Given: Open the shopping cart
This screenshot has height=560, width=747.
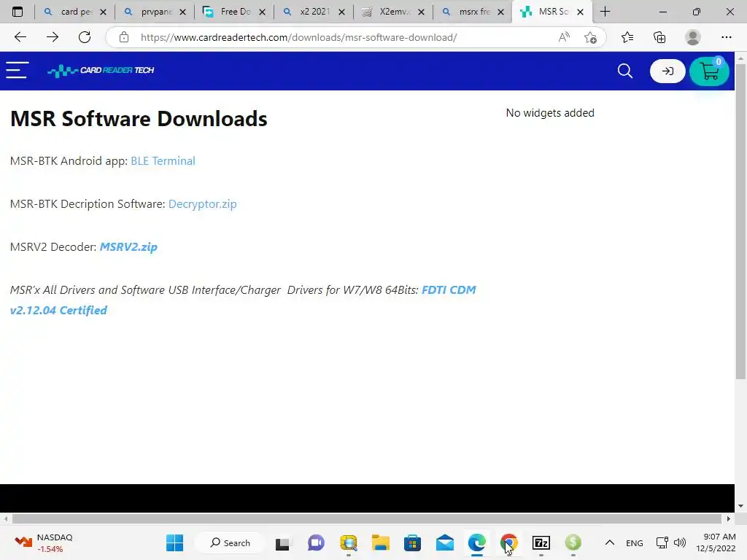Looking at the screenshot, I should pos(709,71).
